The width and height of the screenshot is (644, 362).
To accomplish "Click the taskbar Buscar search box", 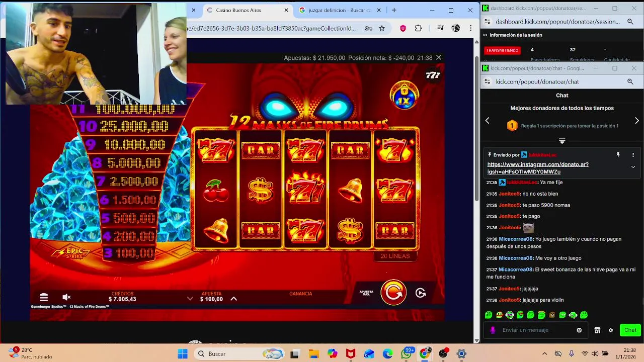I will point(239,353).
